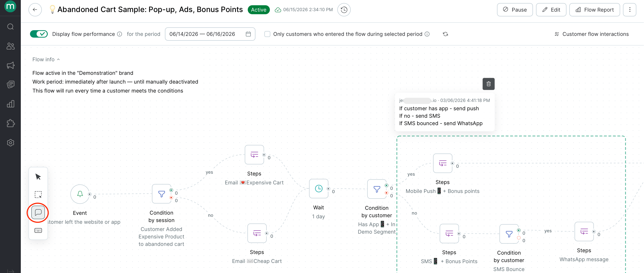The image size is (644, 273).
Task: Toggle Display flow performance switch
Action: click(x=39, y=34)
